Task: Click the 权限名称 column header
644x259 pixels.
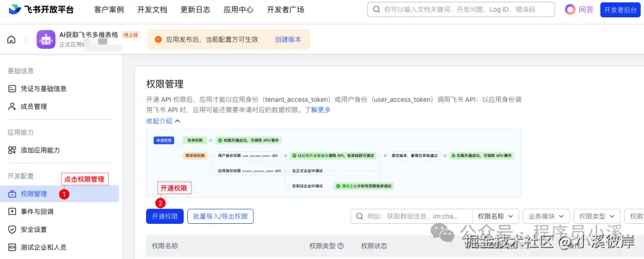Action: [165, 246]
